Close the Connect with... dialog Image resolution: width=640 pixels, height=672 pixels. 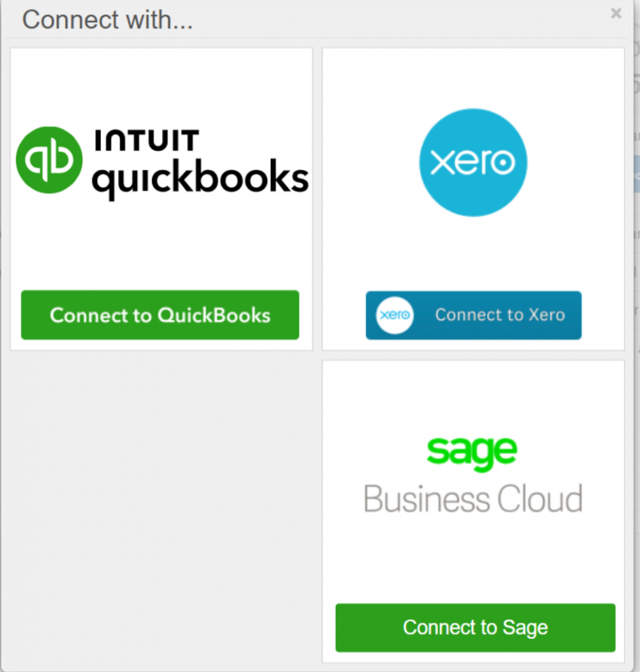tap(616, 13)
